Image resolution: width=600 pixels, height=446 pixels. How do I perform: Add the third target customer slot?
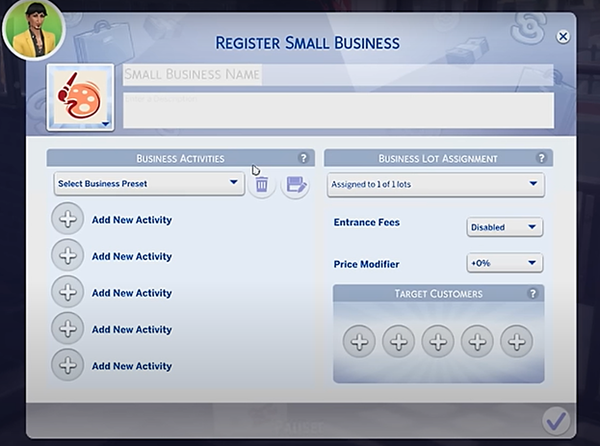click(437, 342)
